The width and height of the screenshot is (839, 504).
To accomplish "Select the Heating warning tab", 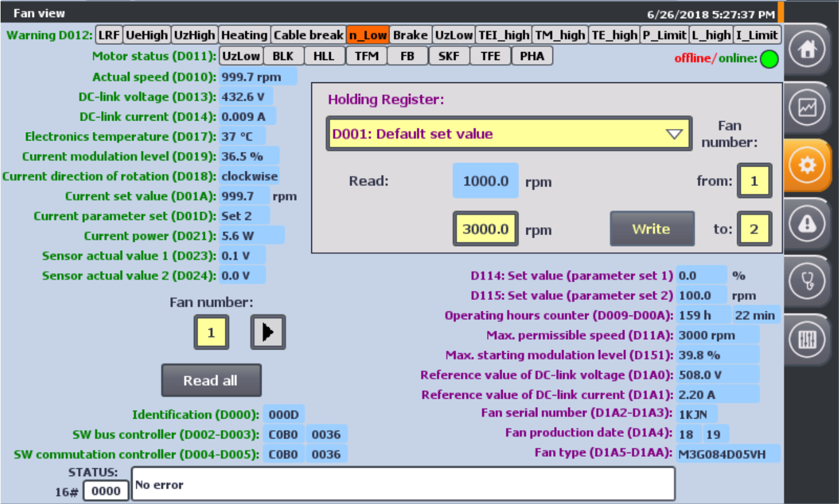I will click(x=244, y=35).
